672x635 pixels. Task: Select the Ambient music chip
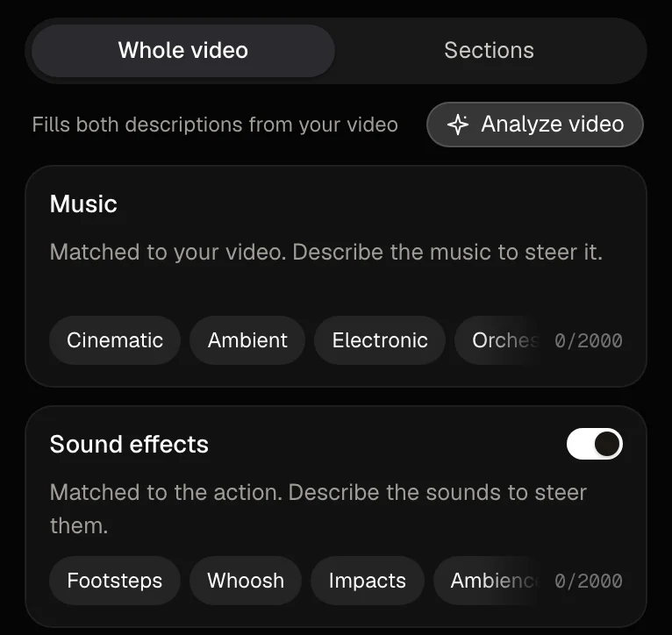click(x=247, y=340)
